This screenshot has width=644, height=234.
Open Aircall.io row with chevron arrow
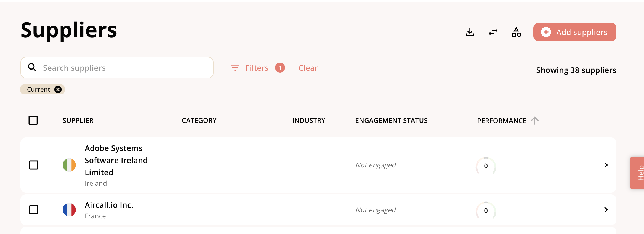[x=606, y=210]
